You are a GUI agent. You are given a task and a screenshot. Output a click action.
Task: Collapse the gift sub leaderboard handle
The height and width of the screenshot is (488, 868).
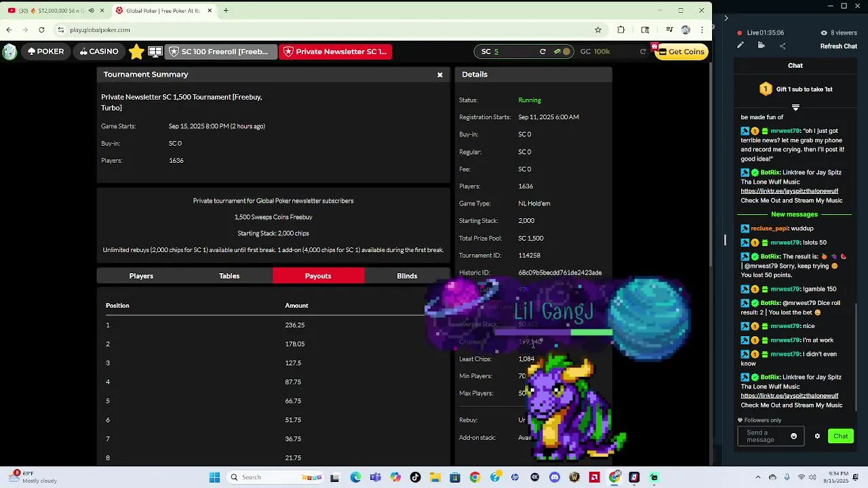click(x=795, y=107)
